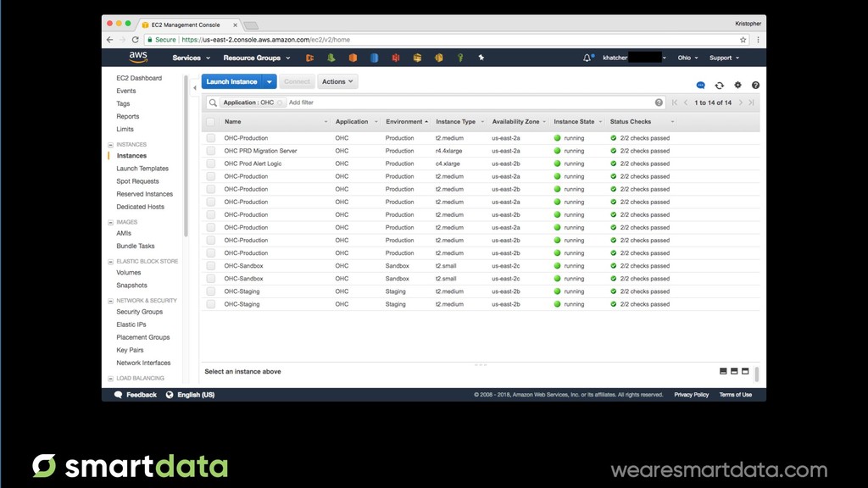Viewport: 868px width, 488px height.
Task: Open Spot Requests in sidebar
Action: tap(137, 181)
